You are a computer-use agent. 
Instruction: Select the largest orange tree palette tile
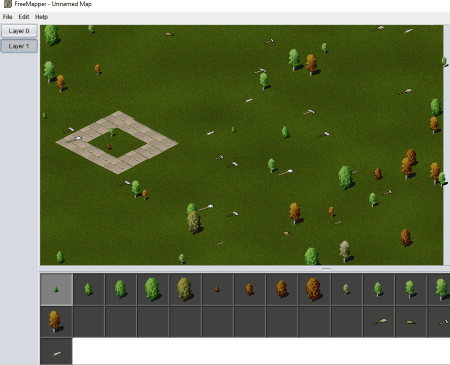[314, 289]
